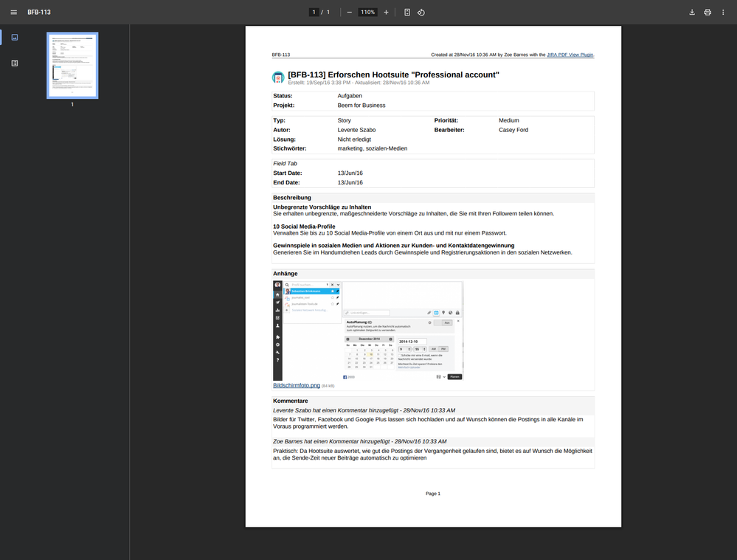Download the PDF file
The width and height of the screenshot is (737, 560).
(x=692, y=13)
